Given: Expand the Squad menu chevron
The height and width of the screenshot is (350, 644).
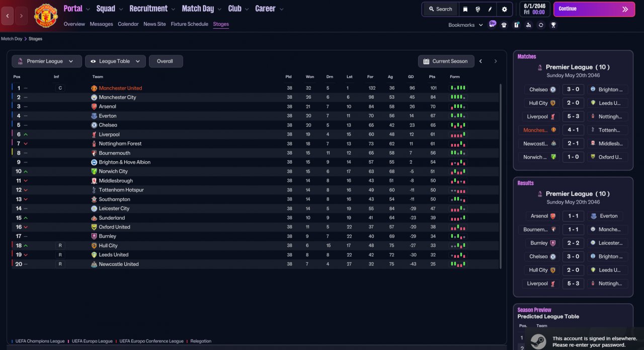Looking at the screenshot, I should [x=121, y=9].
